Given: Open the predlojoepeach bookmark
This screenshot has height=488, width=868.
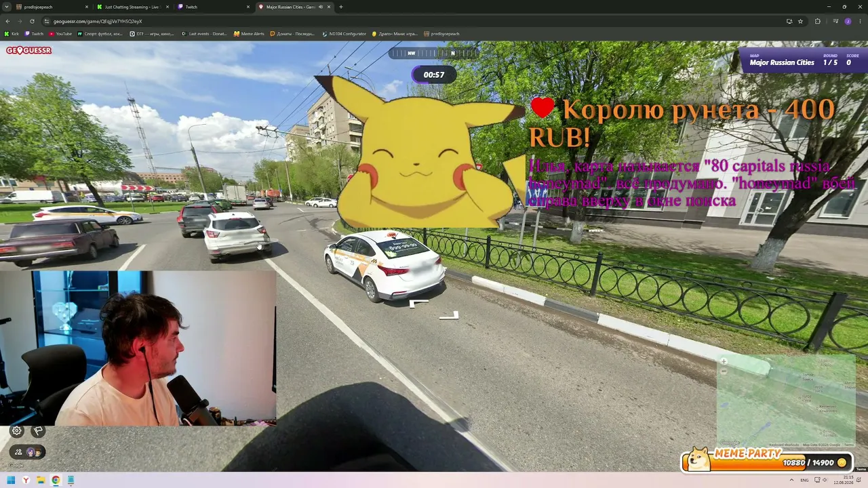Looking at the screenshot, I should click(441, 34).
